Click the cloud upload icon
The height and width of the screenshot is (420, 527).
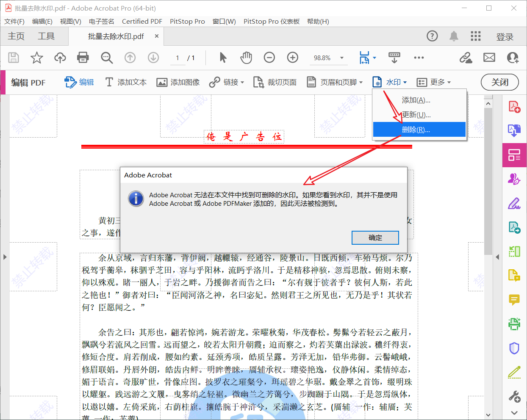tap(60, 58)
